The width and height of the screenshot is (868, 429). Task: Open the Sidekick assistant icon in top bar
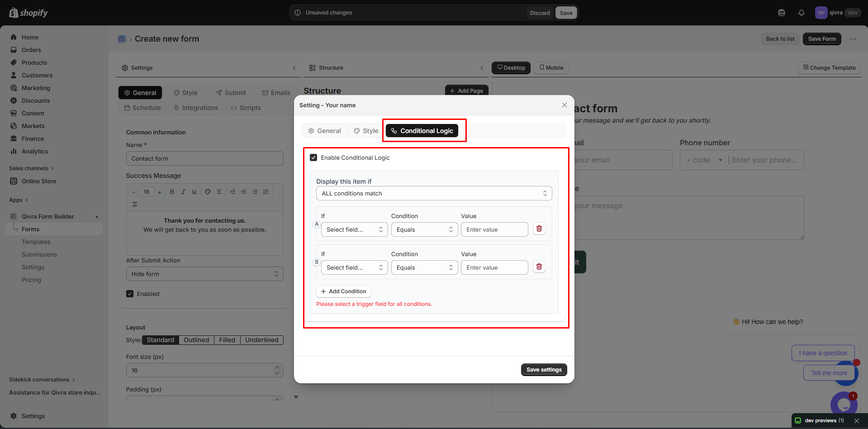781,13
